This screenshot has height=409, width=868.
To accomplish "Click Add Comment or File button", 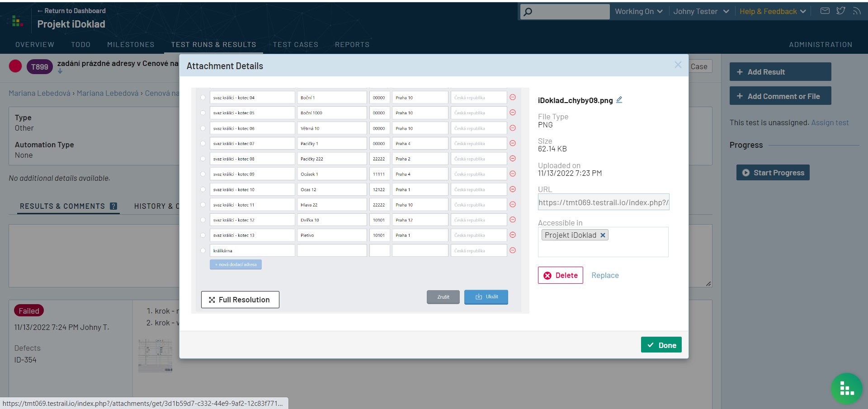I will tap(780, 96).
